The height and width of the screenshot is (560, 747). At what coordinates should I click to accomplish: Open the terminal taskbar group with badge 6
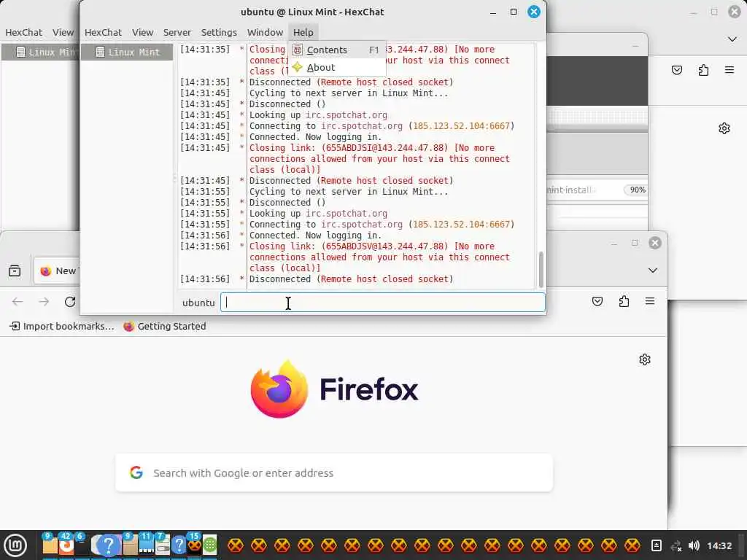coord(82,545)
